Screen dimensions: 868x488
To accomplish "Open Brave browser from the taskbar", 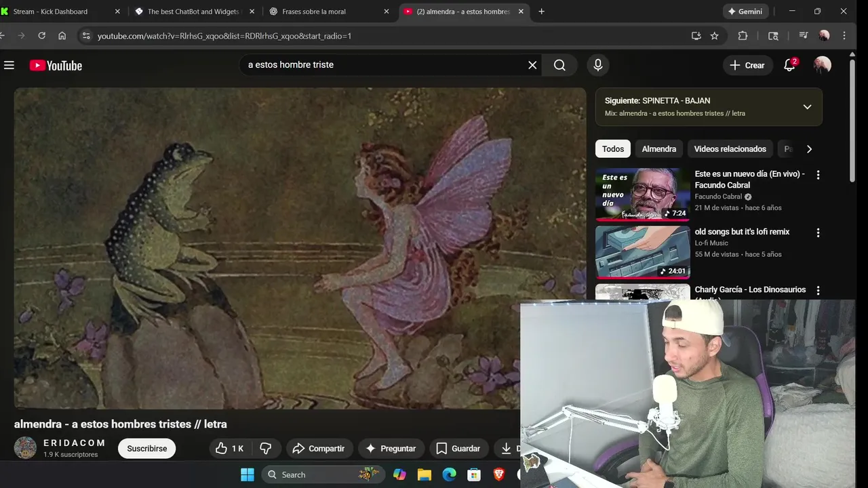I will [x=499, y=474].
